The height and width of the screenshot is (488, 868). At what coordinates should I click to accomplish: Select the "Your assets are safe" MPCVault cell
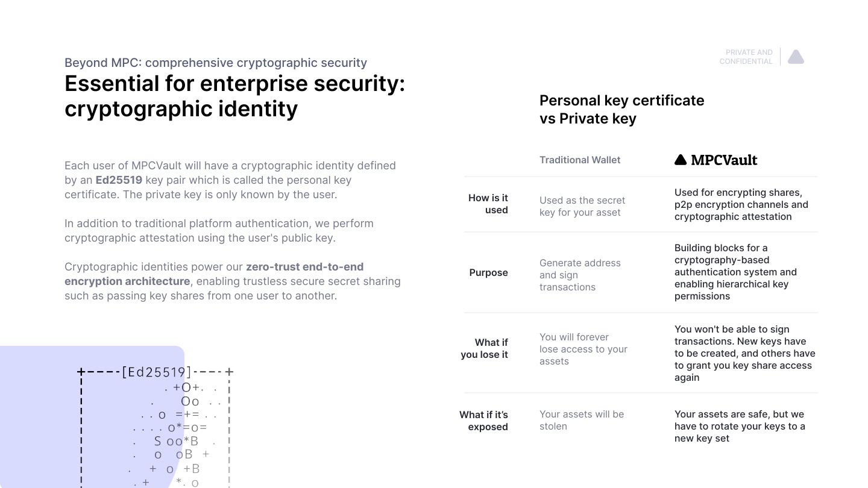click(740, 426)
